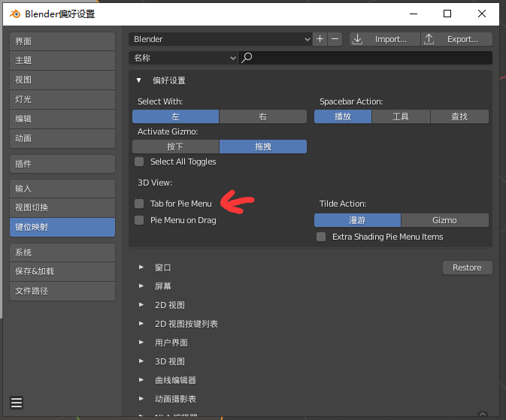Set Spacebar Action to 播放
This screenshot has height=420, width=506.
(x=343, y=116)
